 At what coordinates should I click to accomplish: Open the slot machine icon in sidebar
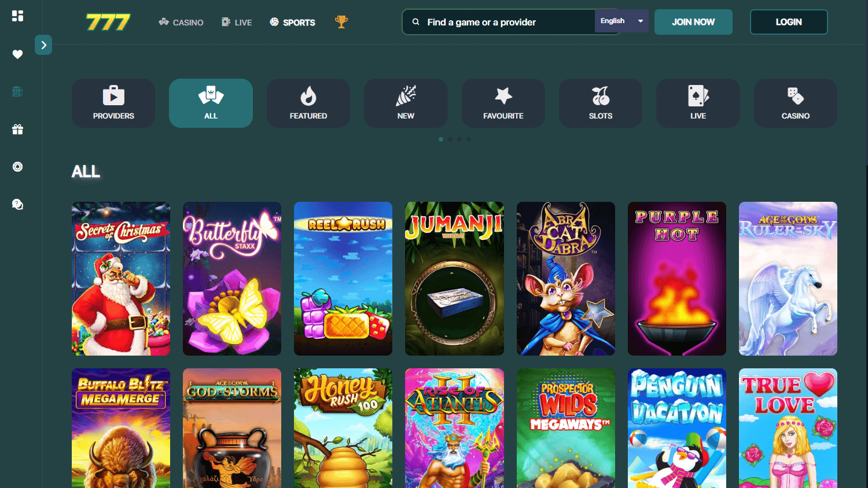pos(17,91)
